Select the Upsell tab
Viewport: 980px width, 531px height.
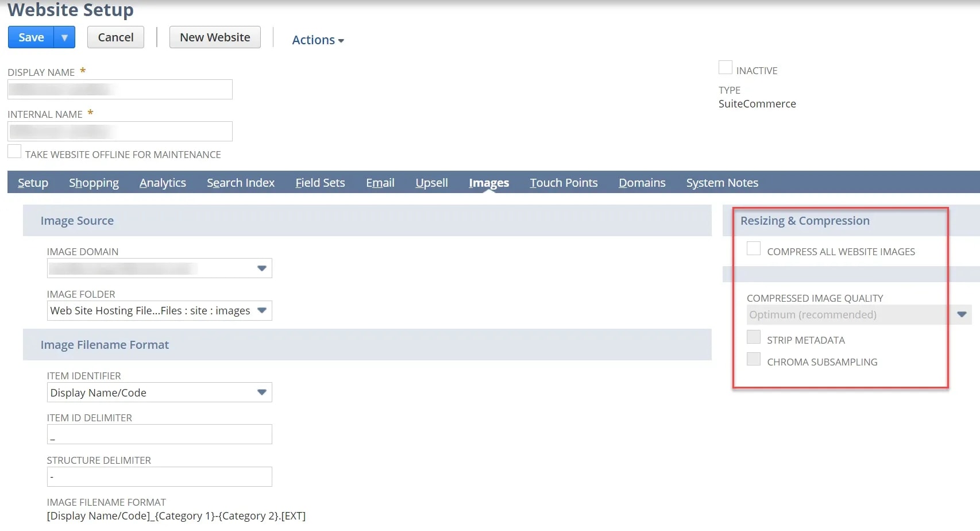[x=431, y=183]
